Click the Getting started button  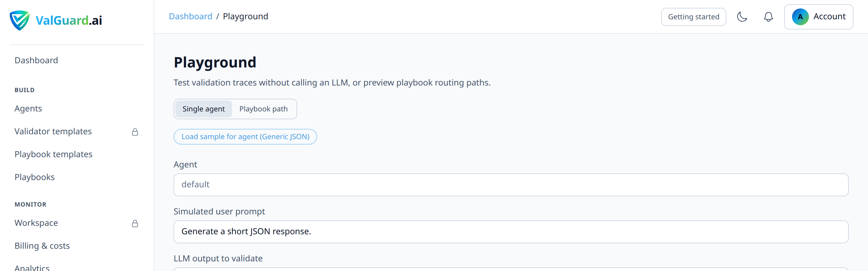click(x=693, y=17)
